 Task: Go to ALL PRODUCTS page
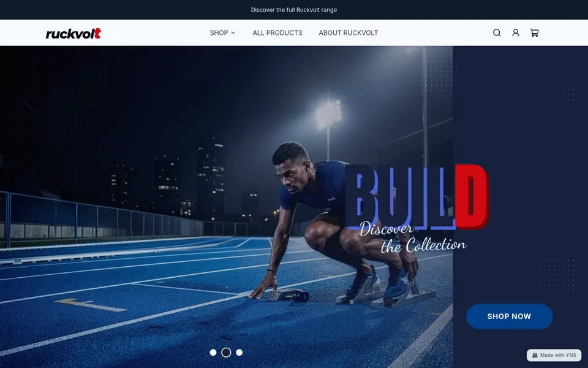277,33
